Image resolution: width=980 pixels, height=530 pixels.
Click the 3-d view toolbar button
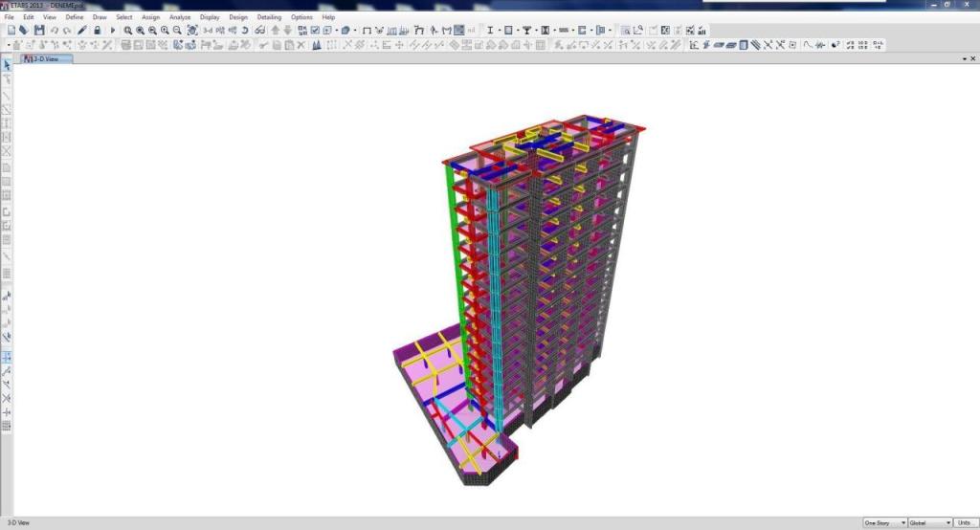coord(208,31)
